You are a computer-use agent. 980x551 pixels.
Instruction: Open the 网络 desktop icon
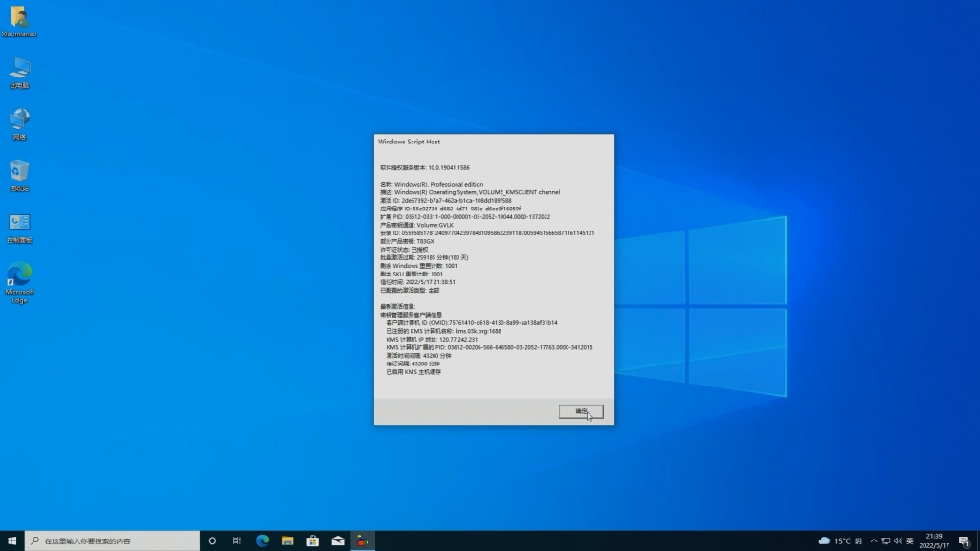(x=19, y=124)
